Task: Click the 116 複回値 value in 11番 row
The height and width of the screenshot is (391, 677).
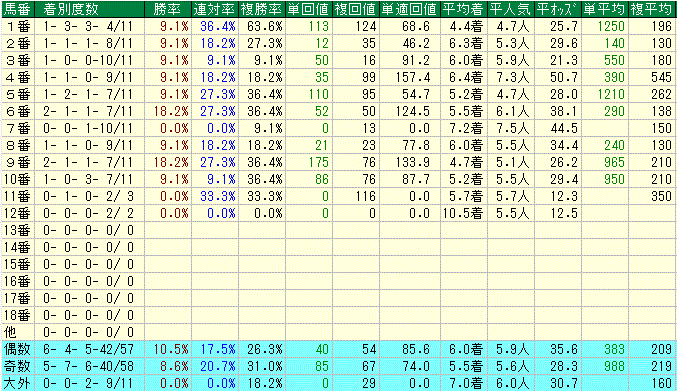Action: click(366, 196)
